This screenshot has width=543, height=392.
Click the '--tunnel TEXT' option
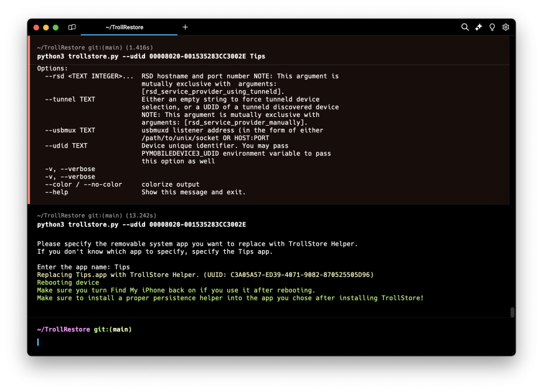tap(70, 100)
